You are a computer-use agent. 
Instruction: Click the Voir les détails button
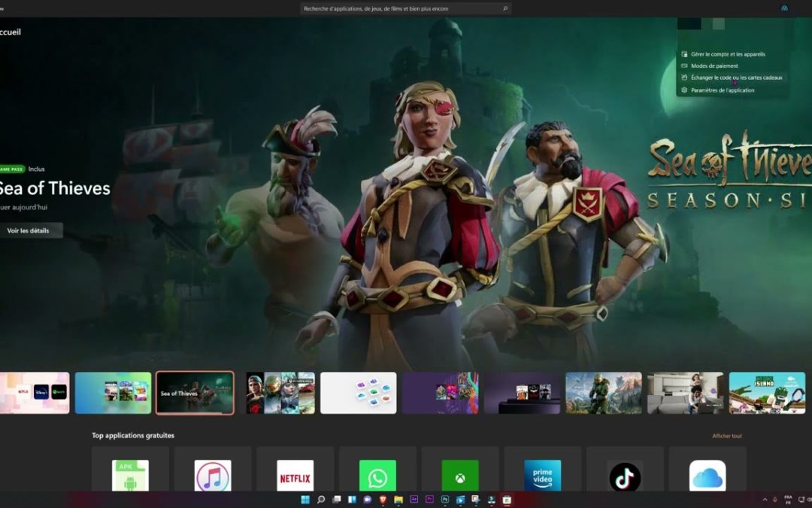pyautogui.click(x=30, y=231)
